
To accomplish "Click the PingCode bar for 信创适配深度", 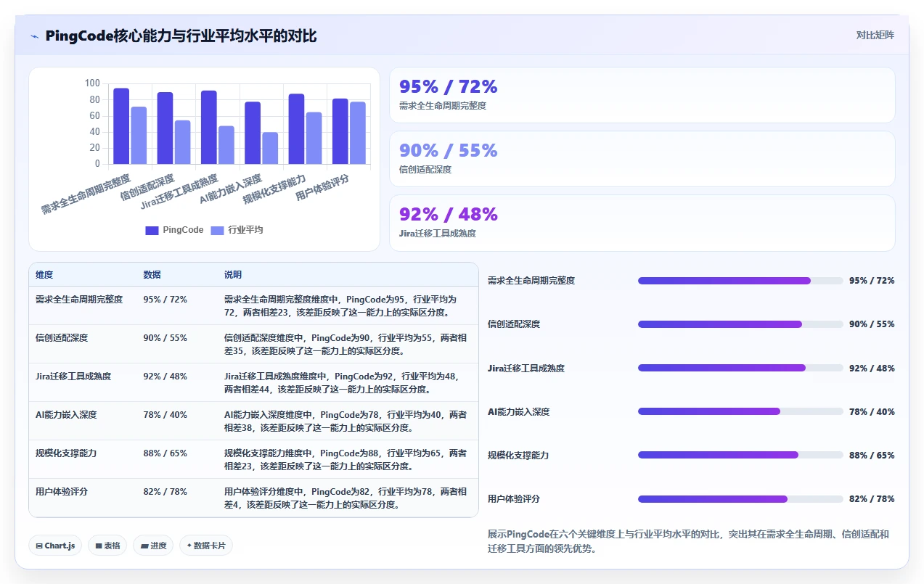I will coord(165,128).
